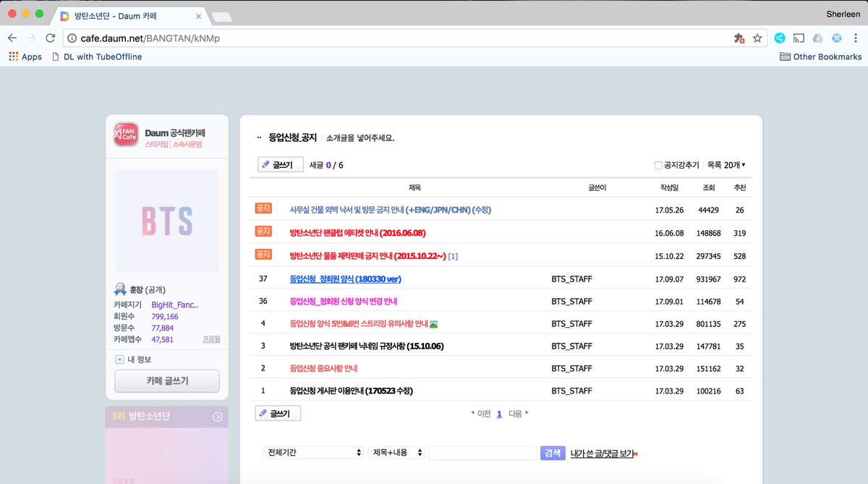Screen dimensions: 868x484
Task: Open site info icon beside the URL
Action: point(73,38)
